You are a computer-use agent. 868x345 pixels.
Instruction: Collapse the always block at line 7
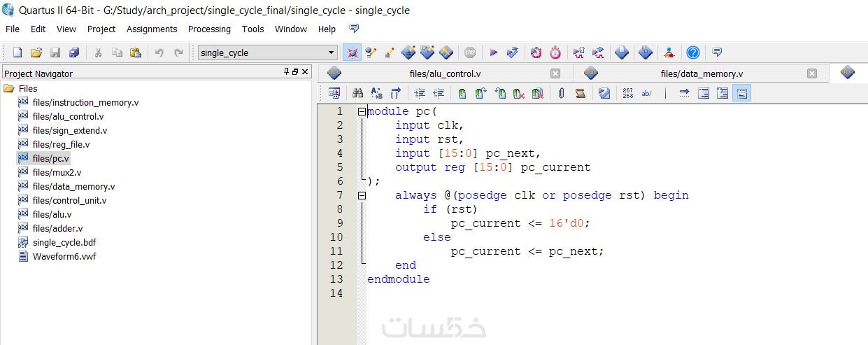[x=362, y=195]
